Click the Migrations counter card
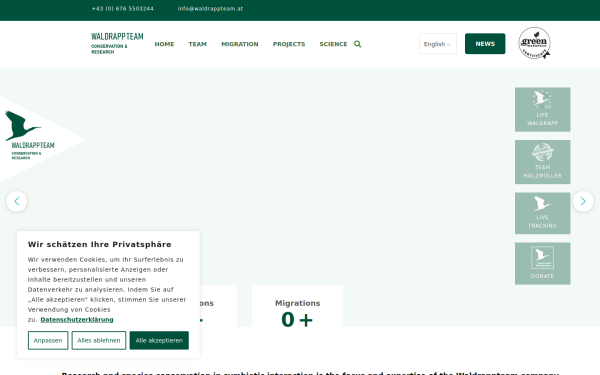The image size is (600, 375). click(297, 306)
